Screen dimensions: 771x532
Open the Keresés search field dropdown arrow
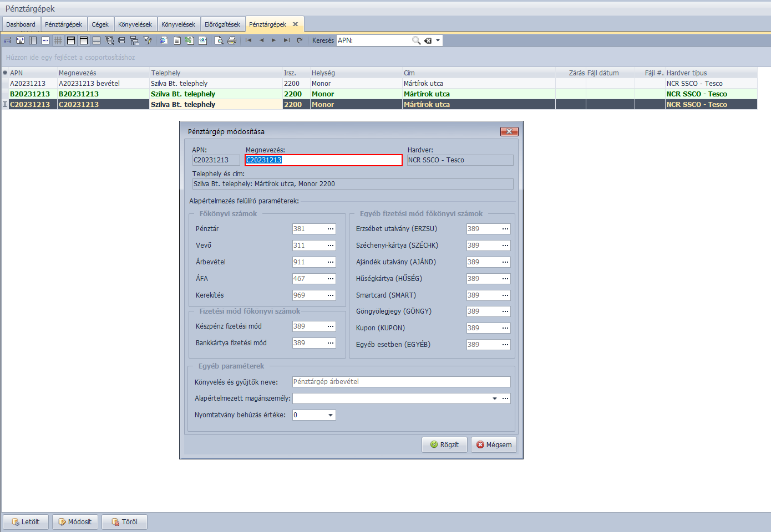[438, 40]
